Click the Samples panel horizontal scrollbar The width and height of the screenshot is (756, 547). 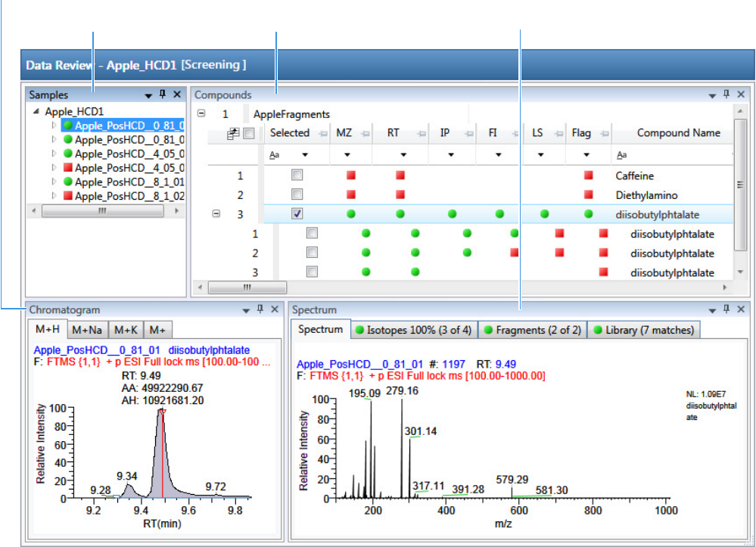click(102, 211)
